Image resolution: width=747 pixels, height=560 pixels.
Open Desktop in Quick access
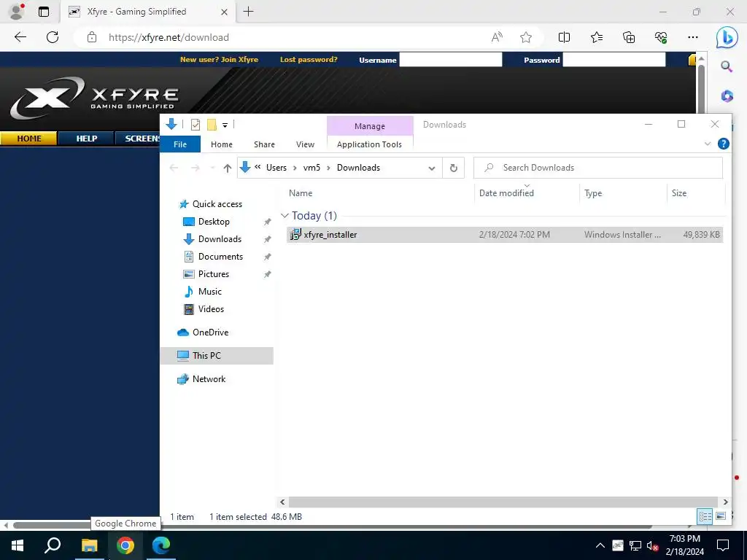(x=214, y=222)
